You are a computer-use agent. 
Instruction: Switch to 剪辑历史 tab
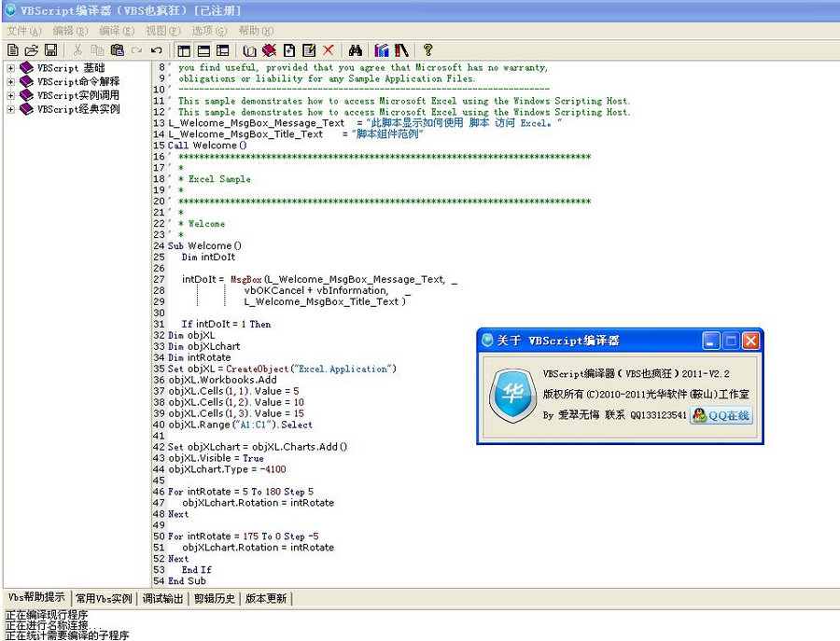click(x=215, y=599)
